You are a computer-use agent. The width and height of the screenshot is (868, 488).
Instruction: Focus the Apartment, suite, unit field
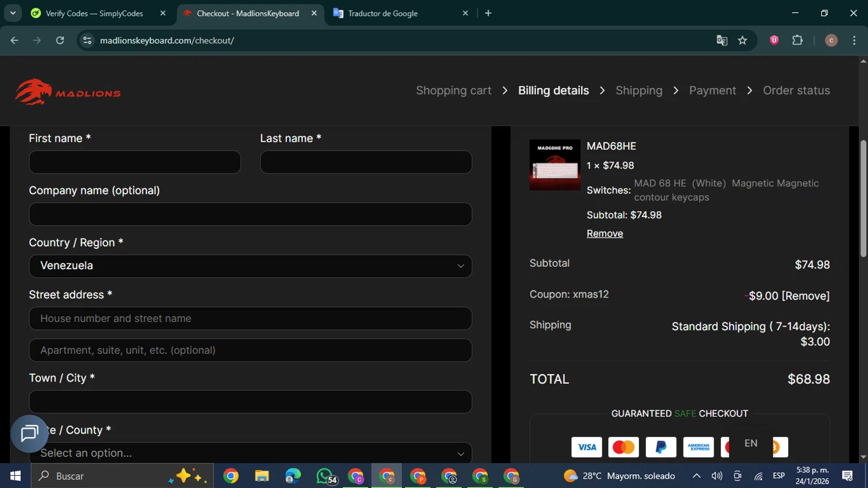click(x=251, y=350)
